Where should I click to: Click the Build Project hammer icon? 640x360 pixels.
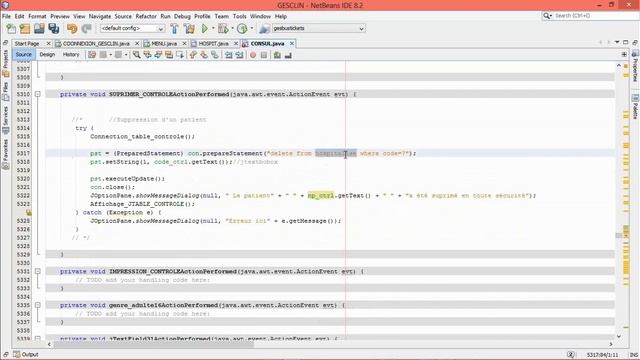point(174,29)
